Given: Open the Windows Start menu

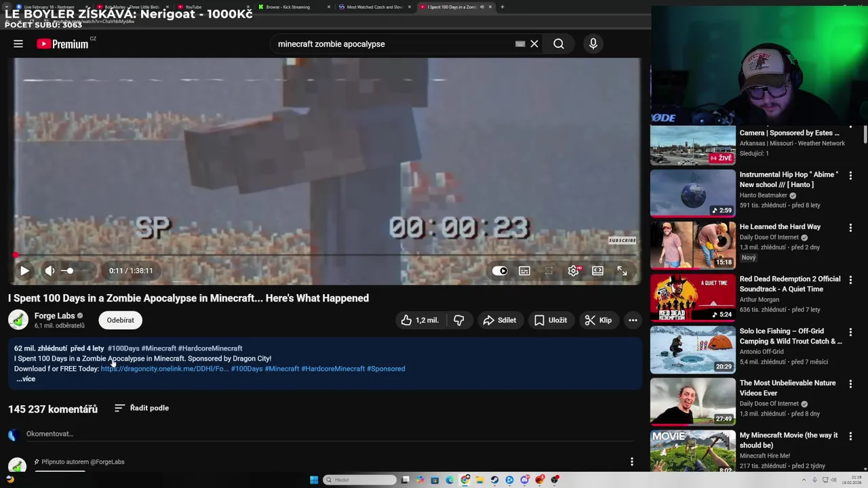Looking at the screenshot, I should click(314, 480).
